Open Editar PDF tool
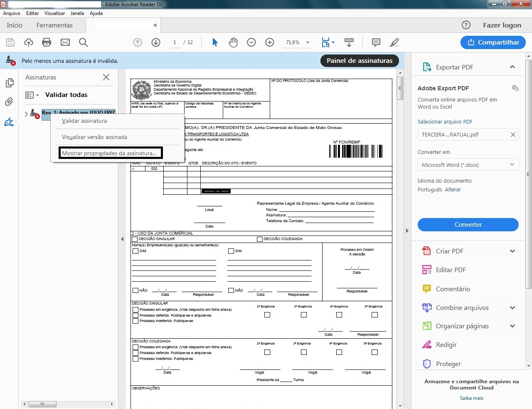Screen dimensions: 532x409 (x=427, y=270)
